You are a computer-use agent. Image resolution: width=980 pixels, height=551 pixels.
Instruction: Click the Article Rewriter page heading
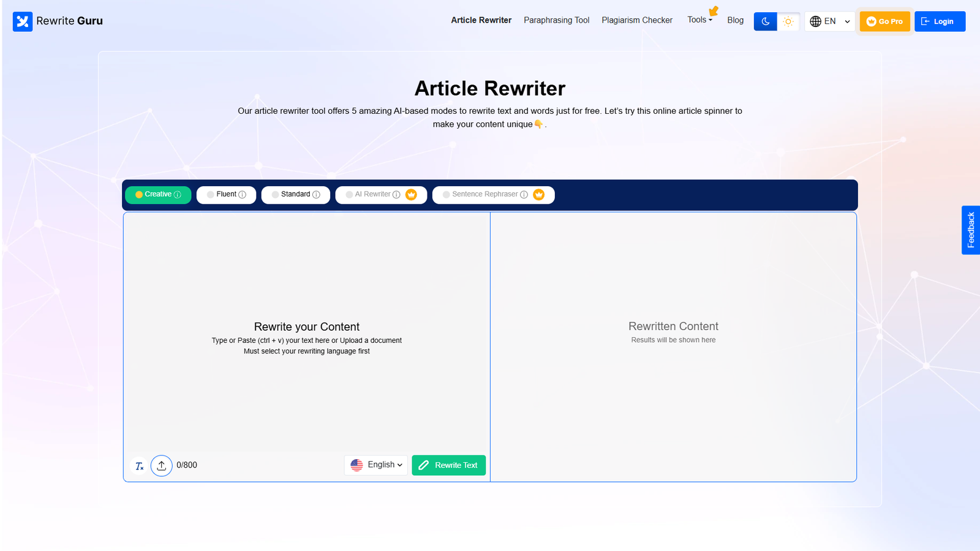(490, 88)
